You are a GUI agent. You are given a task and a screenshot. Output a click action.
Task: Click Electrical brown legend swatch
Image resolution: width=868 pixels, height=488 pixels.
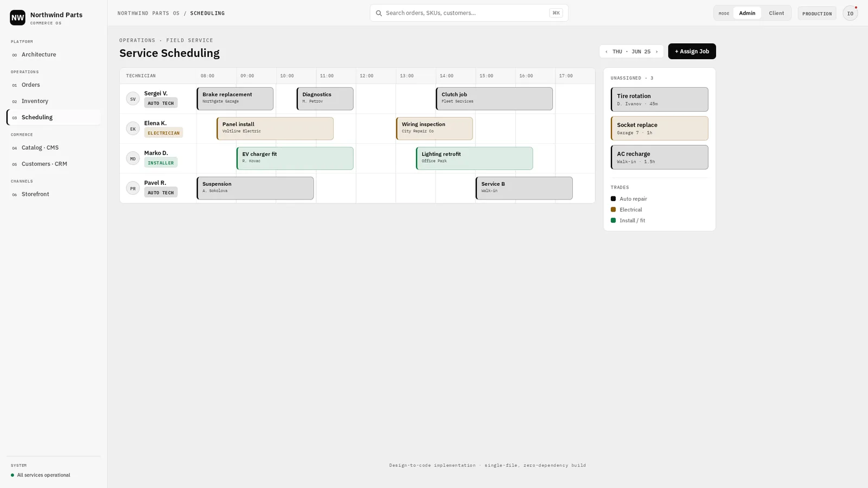(613, 210)
